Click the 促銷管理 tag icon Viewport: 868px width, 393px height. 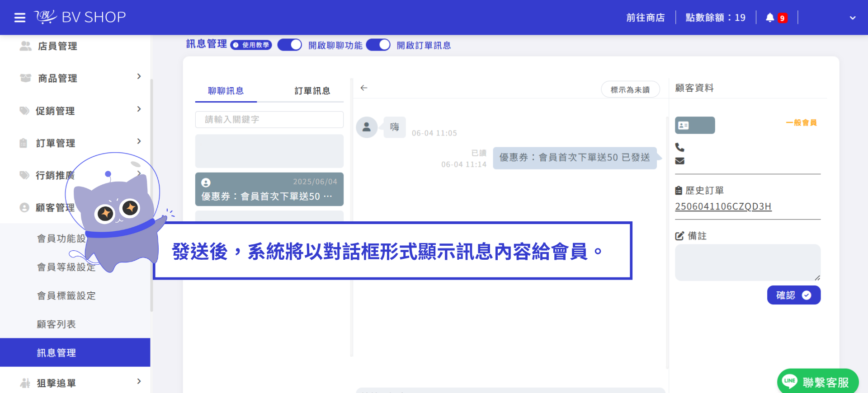(24, 111)
